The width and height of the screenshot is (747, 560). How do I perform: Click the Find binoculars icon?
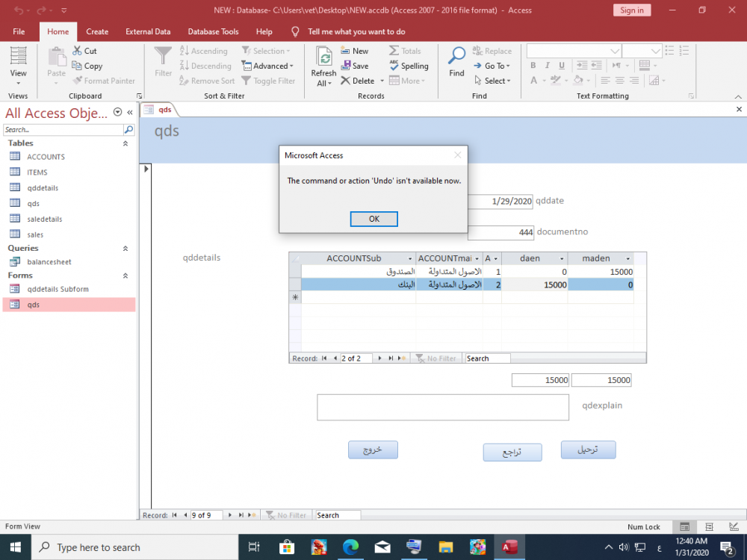coord(456,56)
